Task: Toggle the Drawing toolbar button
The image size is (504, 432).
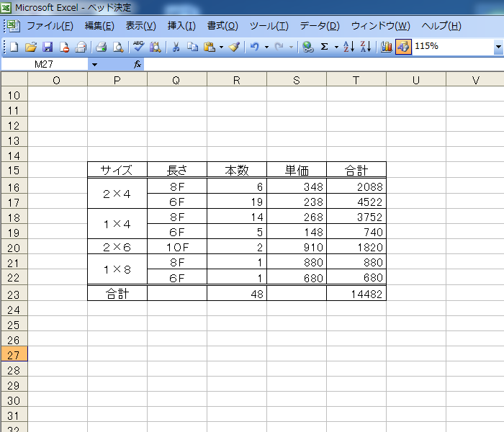Action: click(x=403, y=47)
